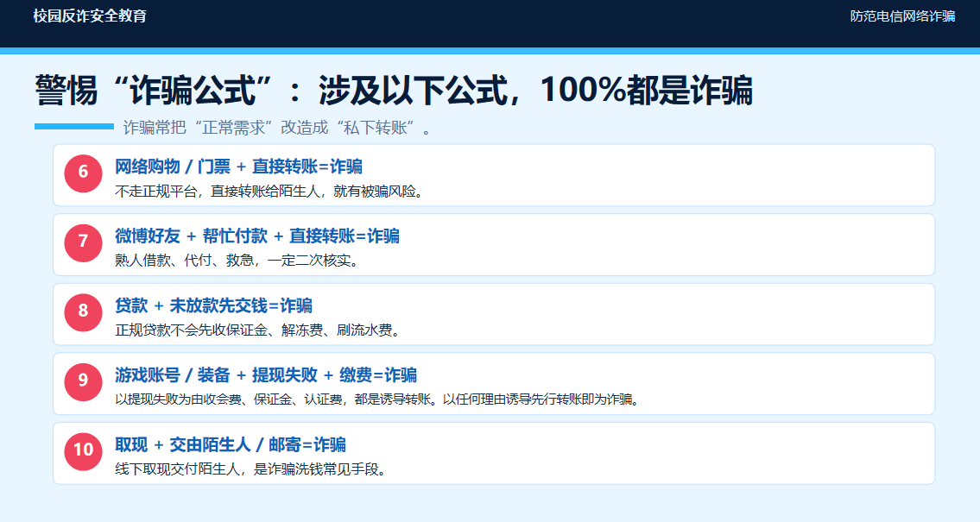This screenshot has height=522, width=980.
Task: Select the title 游戏账号 / 装备 + 提现失败 + 缴费=诈骗
Action: (x=266, y=375)
